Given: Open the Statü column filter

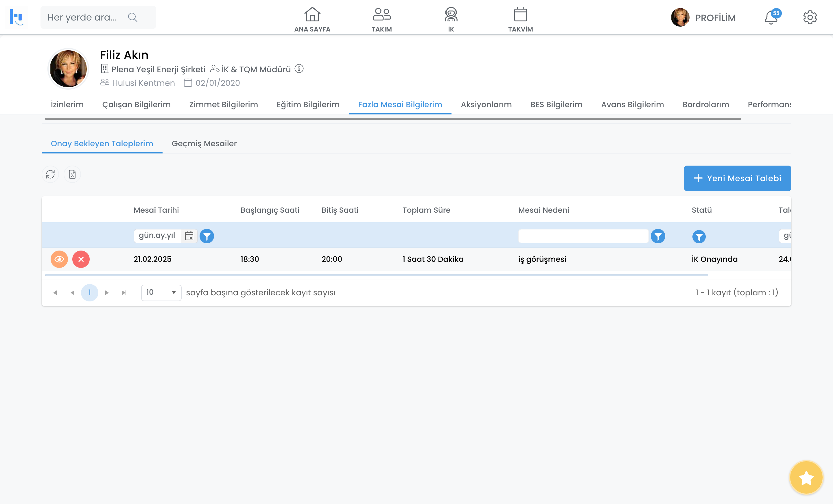Looking at the screenshot, I should tap(699, 236).
